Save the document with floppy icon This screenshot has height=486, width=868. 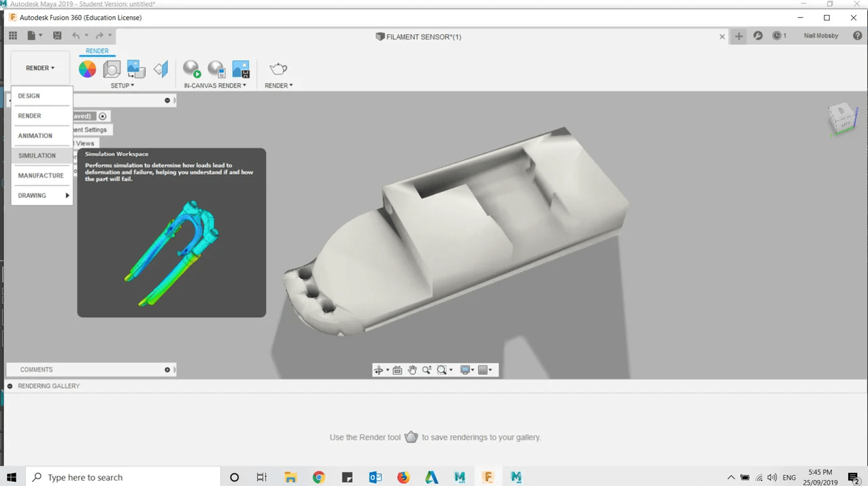pyautogui.click(x=57, y=36)
